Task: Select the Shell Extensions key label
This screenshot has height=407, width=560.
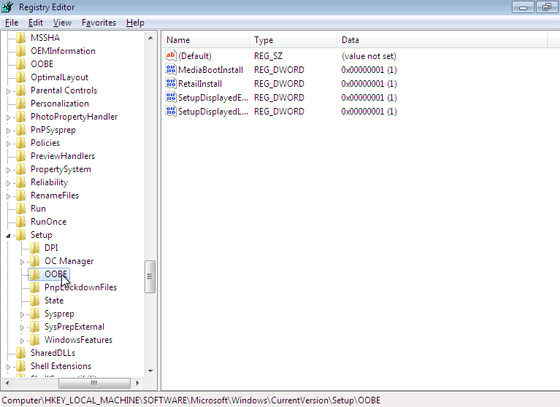Action: 61,366
